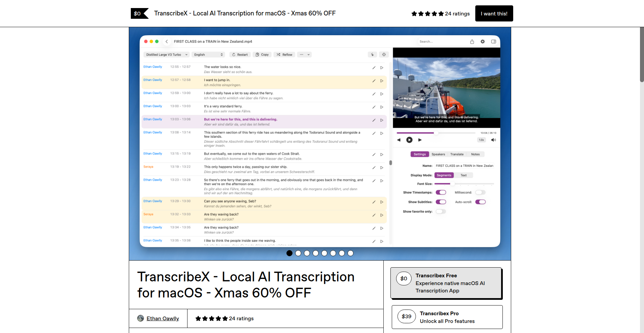Open the English language dropdown
This screenshot has width=644, height=333.
pyautogui.click(x=208, y=54)
